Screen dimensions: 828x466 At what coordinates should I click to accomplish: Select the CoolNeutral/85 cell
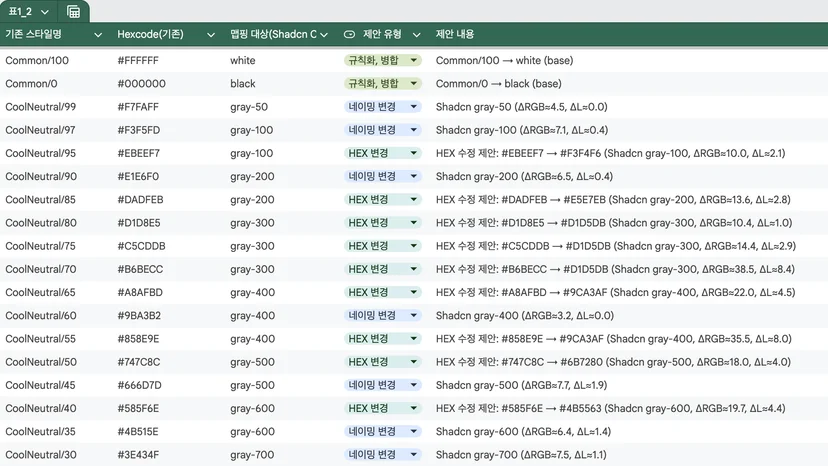point(40,200)
